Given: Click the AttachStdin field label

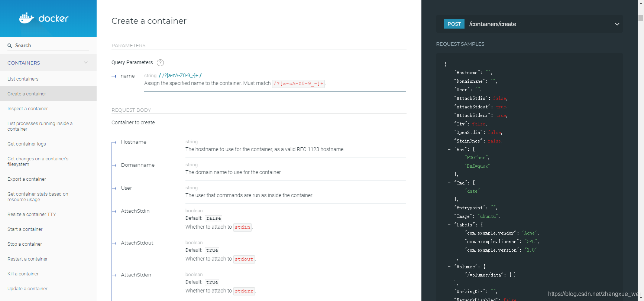Looking at the screenshot, I should point(135,211).
